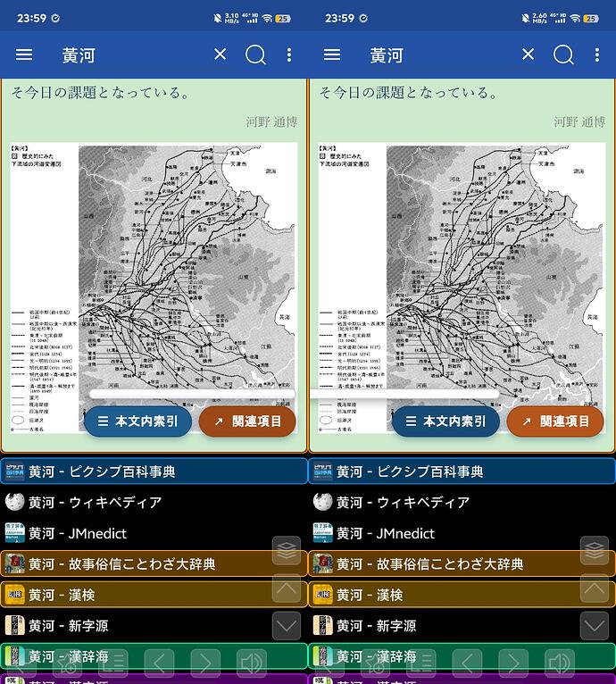Screen dimensions: 616x684
Task: Tap author name 河野 通博 on right screen
Action: pyautogui.click(x=579, y=121)
